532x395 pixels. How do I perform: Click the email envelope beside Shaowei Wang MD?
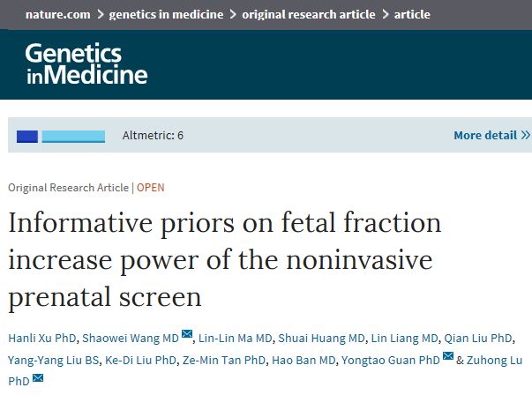point(186,334)
